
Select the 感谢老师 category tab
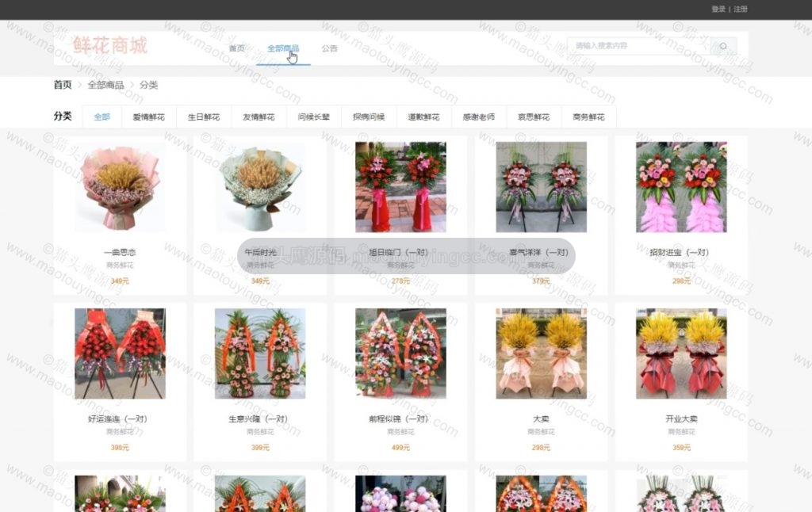(478, 117)
